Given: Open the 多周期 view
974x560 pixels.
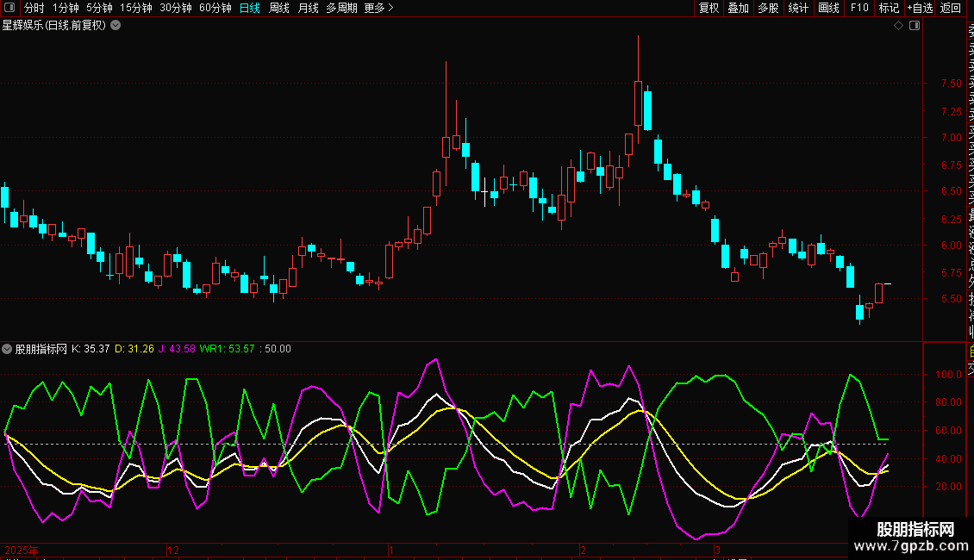Looking at the screenshot, I should (x=341, y=8).
